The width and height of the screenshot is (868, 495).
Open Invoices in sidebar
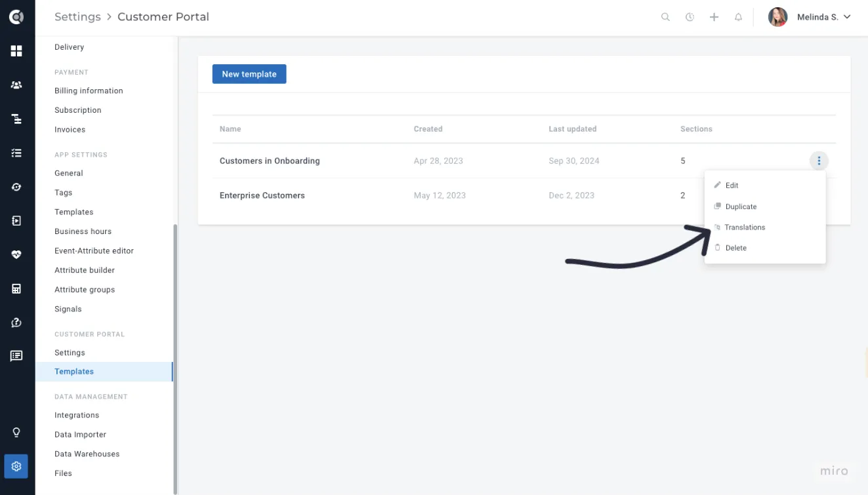pos(70,130)
